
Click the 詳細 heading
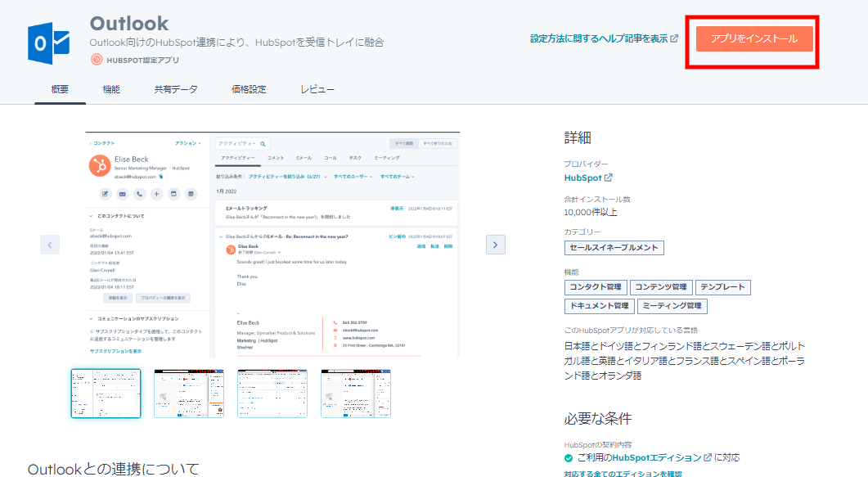coord(578,137)
